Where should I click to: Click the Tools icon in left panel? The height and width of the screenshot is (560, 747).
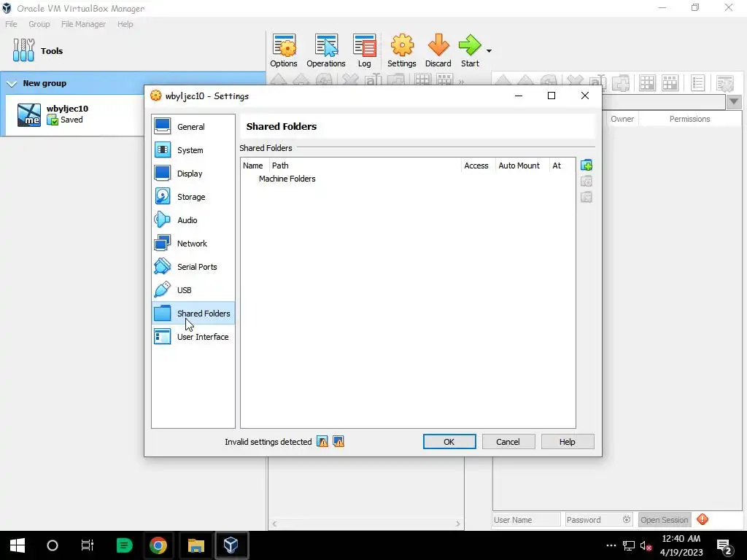24,50
